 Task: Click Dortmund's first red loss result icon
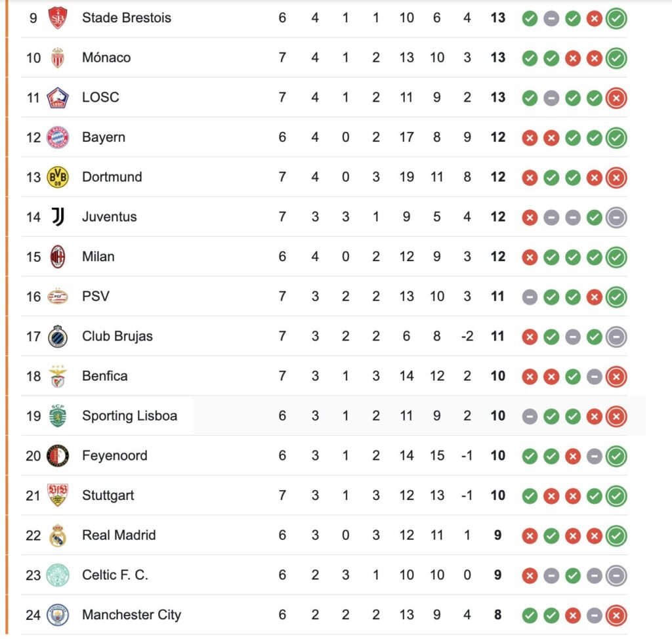click(530, 177)
